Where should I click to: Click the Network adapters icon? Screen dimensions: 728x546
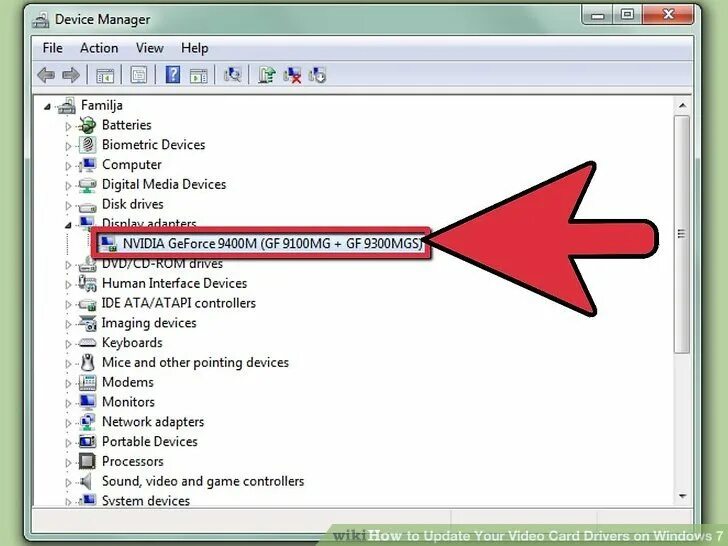tap(87, 422)
